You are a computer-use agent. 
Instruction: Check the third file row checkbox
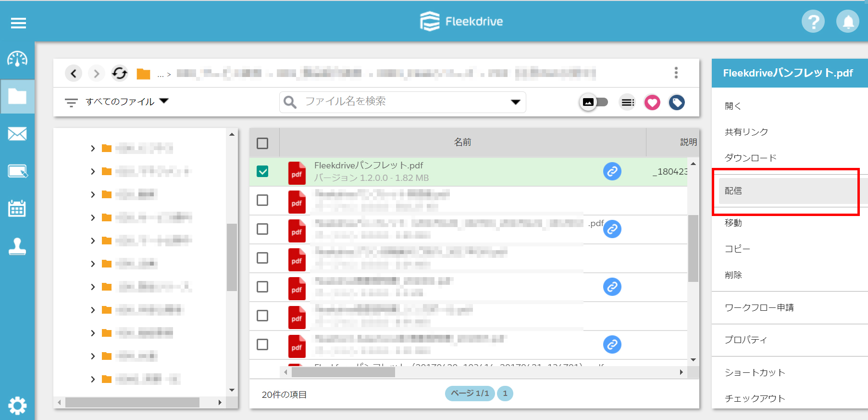click(x=262, y=229)
